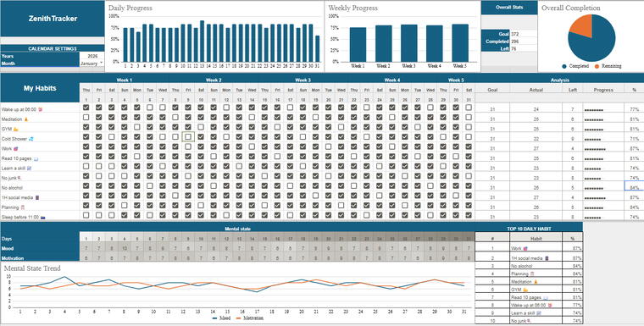Click the No junk emoji in Top 10 table
This screenshot has height=326, width=644.
[x=530, y=320]
